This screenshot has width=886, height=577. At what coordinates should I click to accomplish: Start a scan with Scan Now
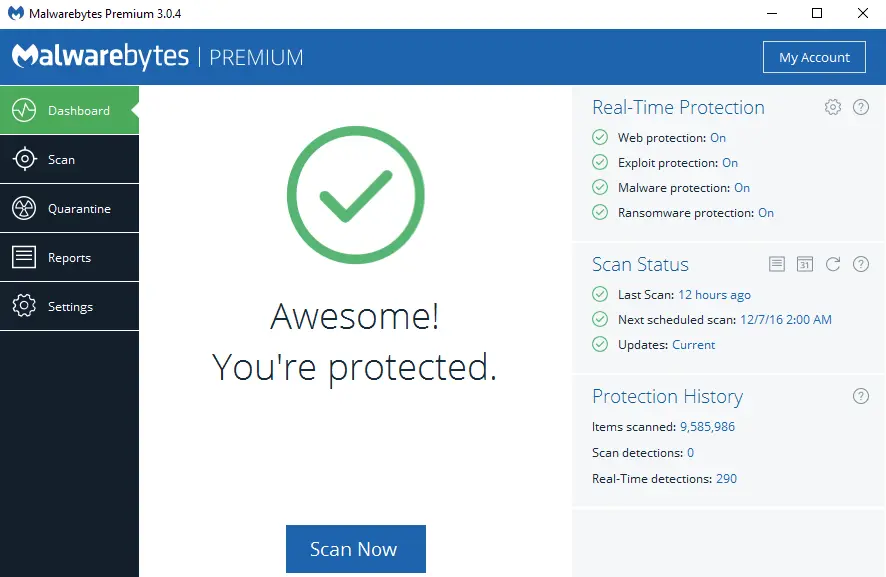355,549
